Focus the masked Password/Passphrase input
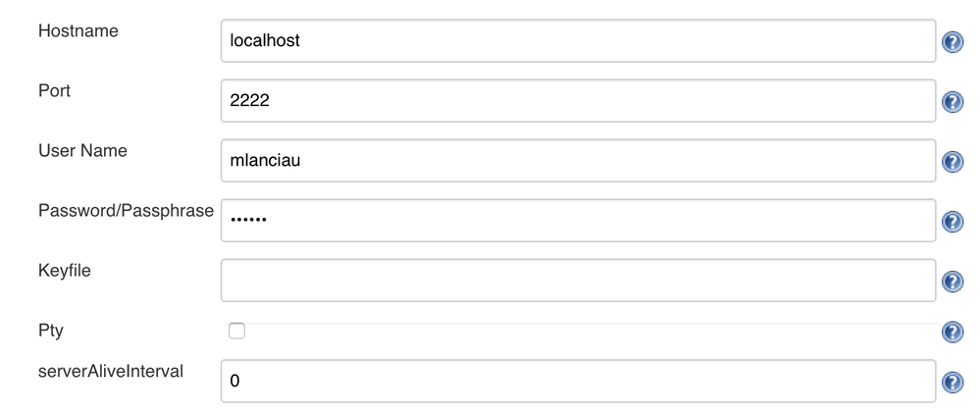Image resolution: width=980 pixels, height=415 pixels. tap(578, 221)
